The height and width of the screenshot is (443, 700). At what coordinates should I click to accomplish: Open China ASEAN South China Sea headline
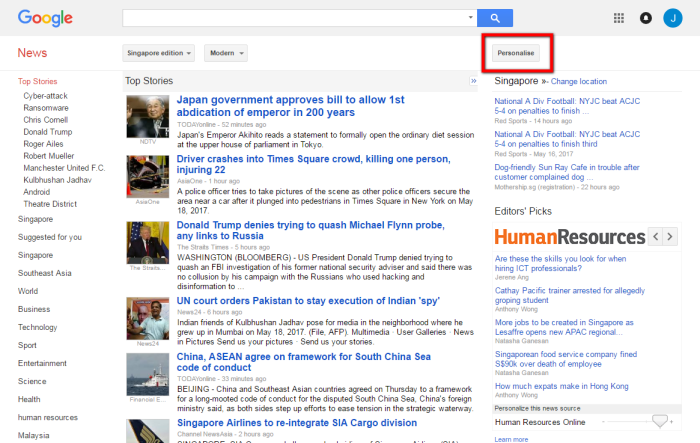tap(304, 362)
